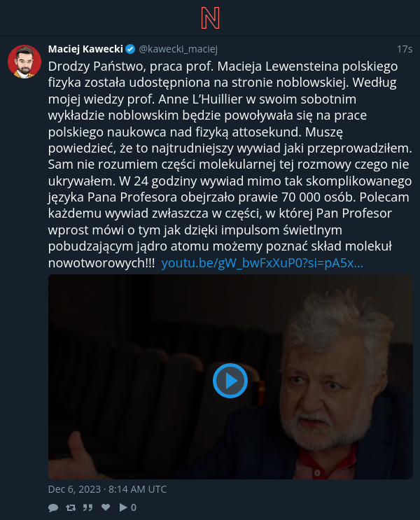420x520 pixels.
Task: Click the views count number 0
Action: point(134,507)
